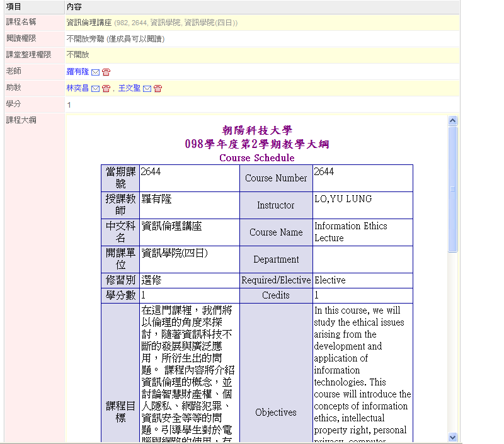Open the email icon for assistant 林奕昌

tap(95, 89)
